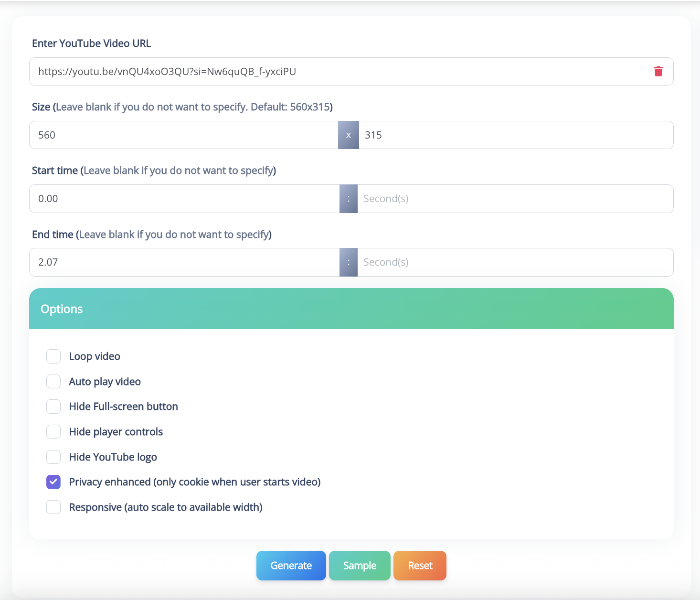Check Hide player controls option
The height and width of the screenshot is (600, 700).
53,432
